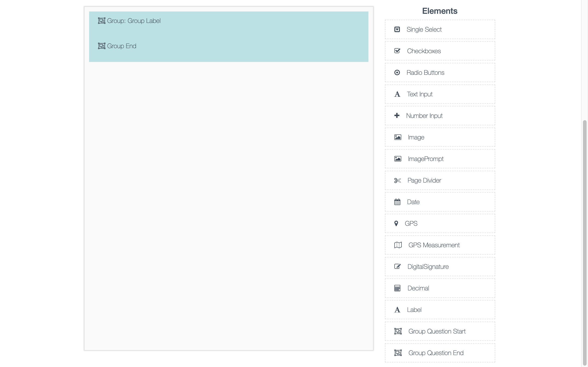Click the Radio Buttons circle icon
588x367 pixels.
(x=397, y=72)
